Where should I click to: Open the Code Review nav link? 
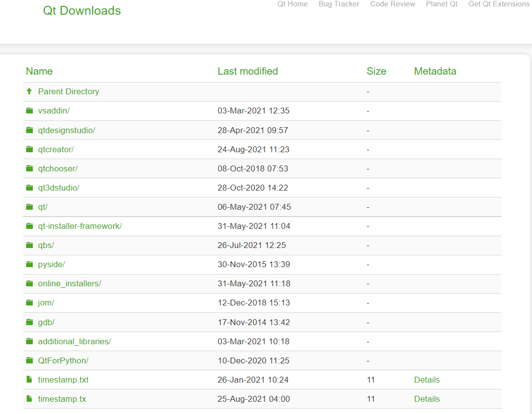click(392, 4)
